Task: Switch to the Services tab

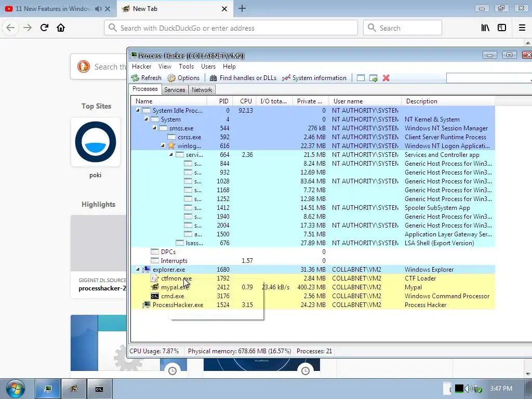Action: (x=175, y=90)
